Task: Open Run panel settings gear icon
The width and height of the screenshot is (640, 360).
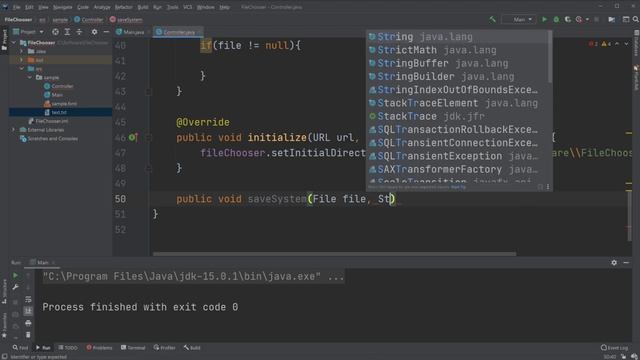Action: point(614,262)
